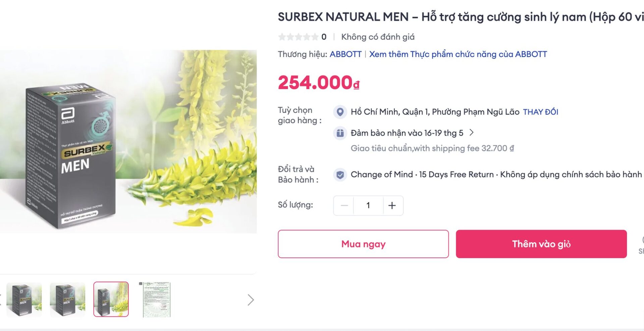The image size is (644, 331).
Task: Select the first product box thumbnail
Action: (24, 300)
